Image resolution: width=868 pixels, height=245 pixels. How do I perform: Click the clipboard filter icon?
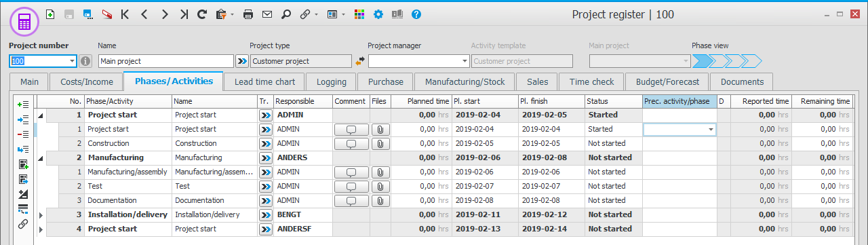coord(220,14)
